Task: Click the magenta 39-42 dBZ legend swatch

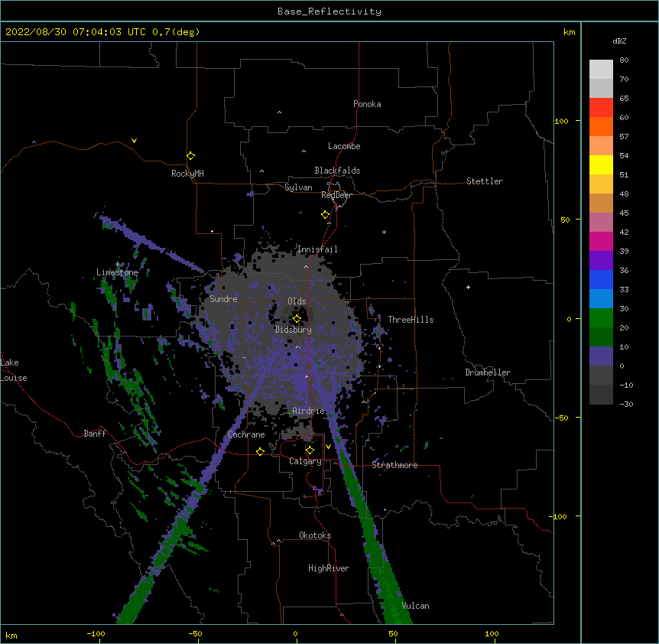Action: tap(601, 241)
